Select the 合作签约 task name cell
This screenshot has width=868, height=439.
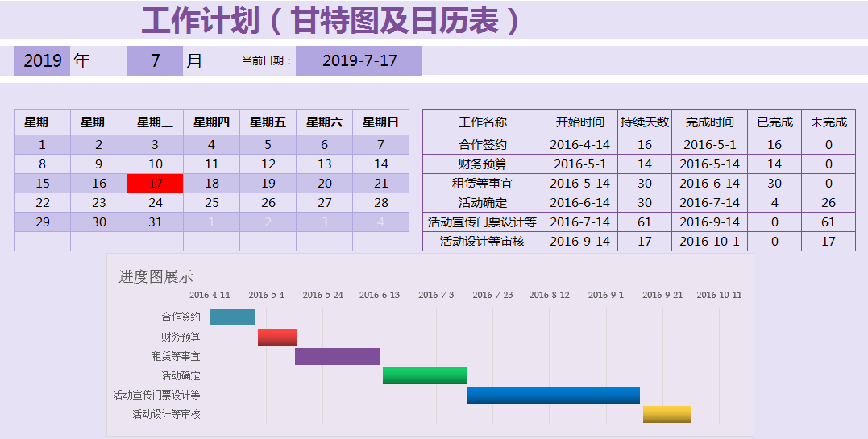pyautogui.click(x=482, y=144)
